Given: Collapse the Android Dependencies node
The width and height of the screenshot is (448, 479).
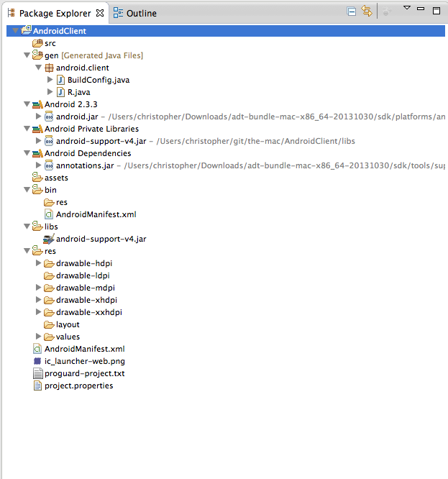Looking at the screenshot, I should (27, 153).
